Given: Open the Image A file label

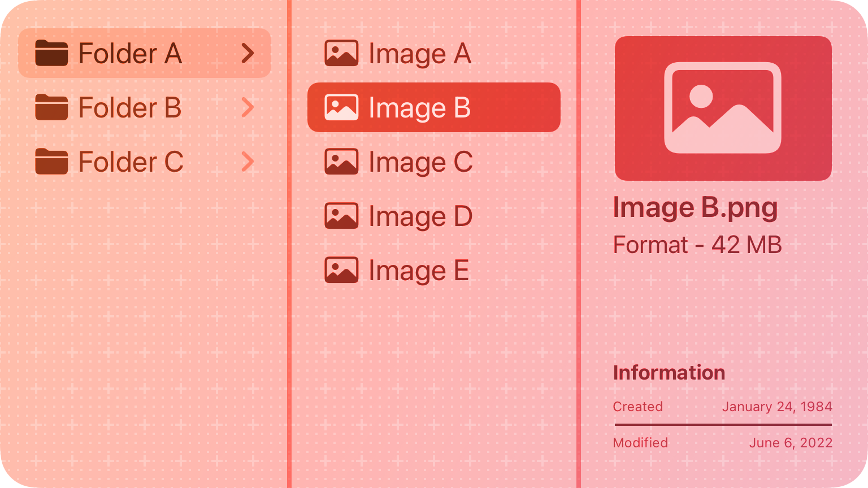Looking at the screenshot, I should pos(420,54).
